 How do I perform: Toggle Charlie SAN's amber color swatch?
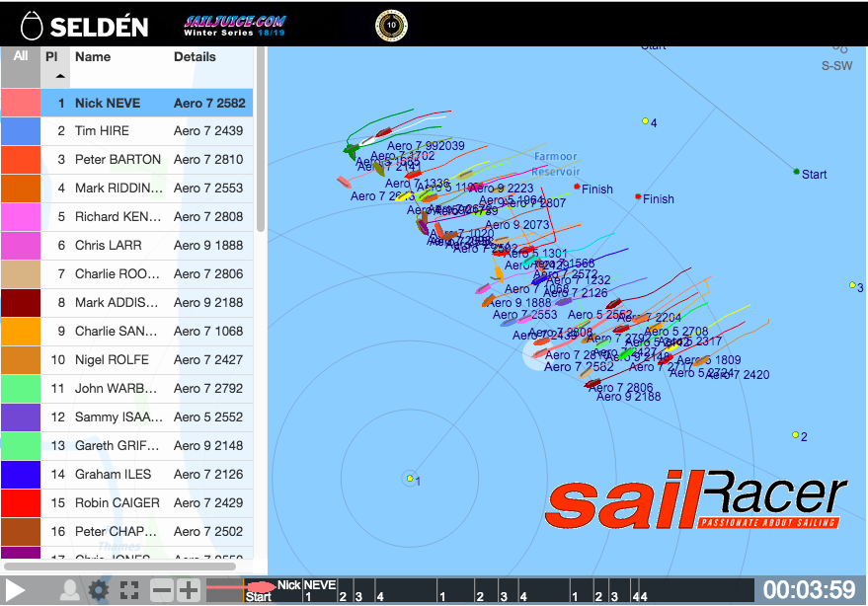point(21,332)
